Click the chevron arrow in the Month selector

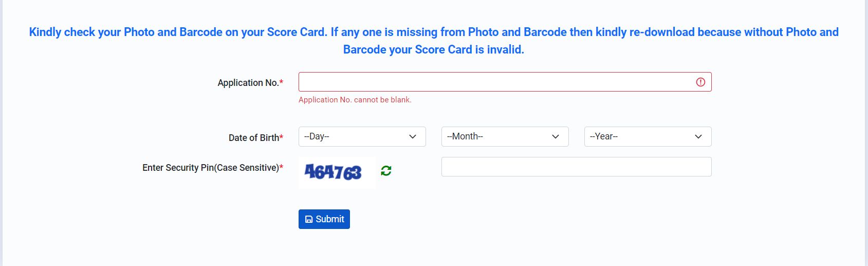(555, 137)
